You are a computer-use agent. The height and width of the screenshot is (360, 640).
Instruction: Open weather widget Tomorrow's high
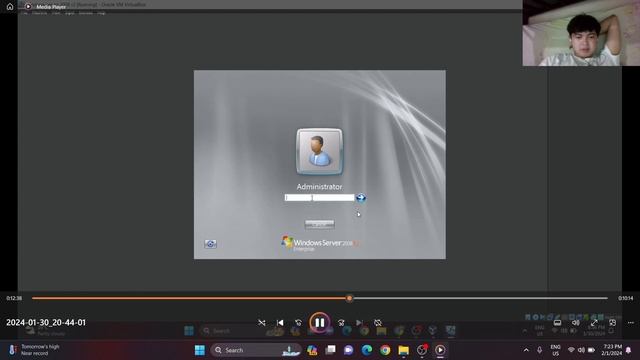point(35,350)
